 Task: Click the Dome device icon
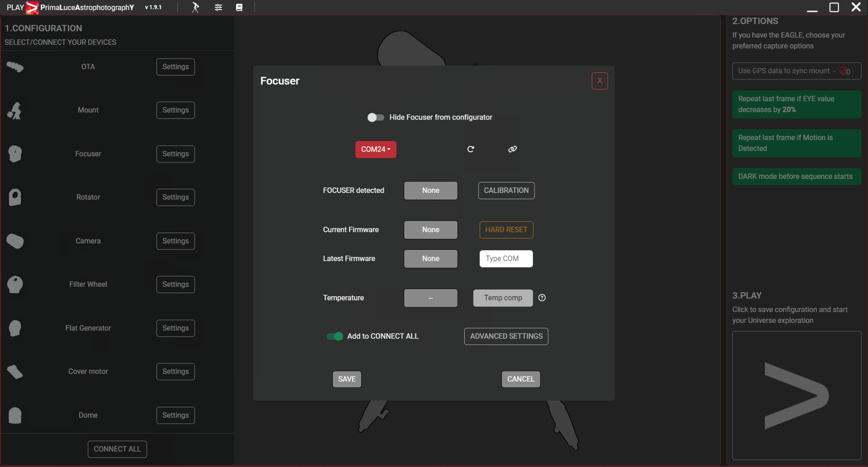15,416
